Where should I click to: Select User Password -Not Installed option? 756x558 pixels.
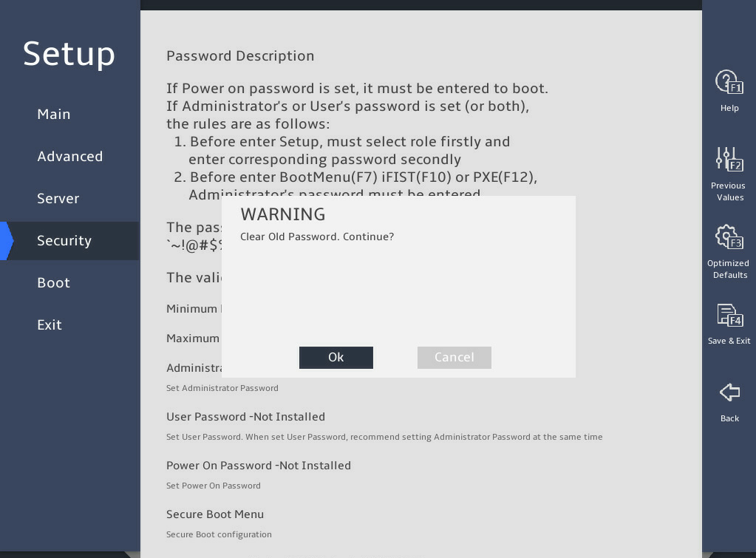pos(245,417)
